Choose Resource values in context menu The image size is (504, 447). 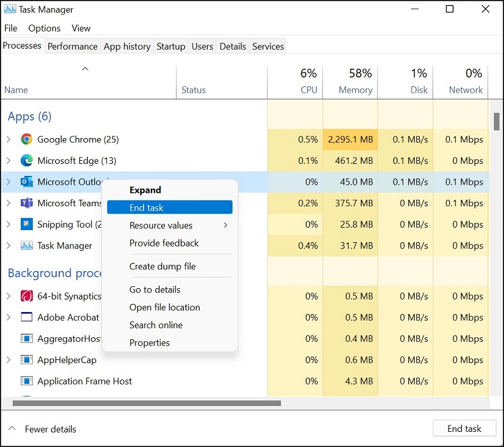click(x=169, y=225)
